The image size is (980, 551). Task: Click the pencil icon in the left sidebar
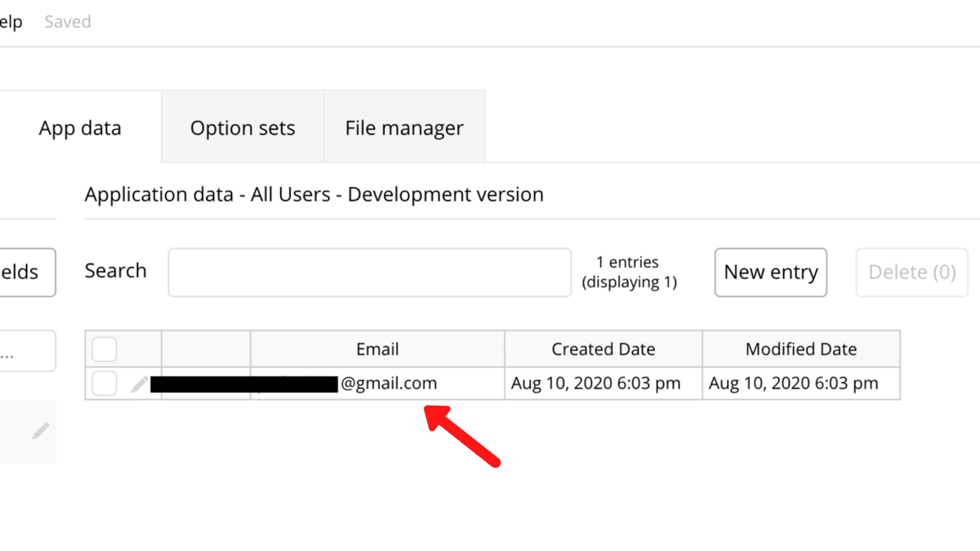pos(41,431)
